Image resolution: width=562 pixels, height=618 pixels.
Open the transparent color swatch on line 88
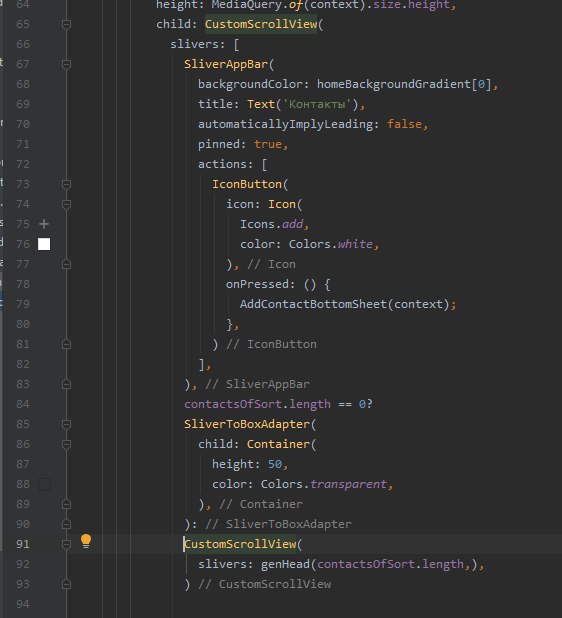pos(45,484)
